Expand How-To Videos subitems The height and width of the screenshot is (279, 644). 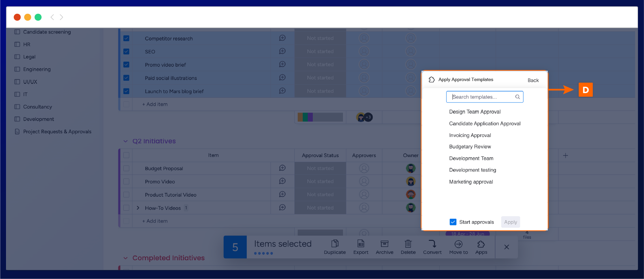click(x=138, y=208)
